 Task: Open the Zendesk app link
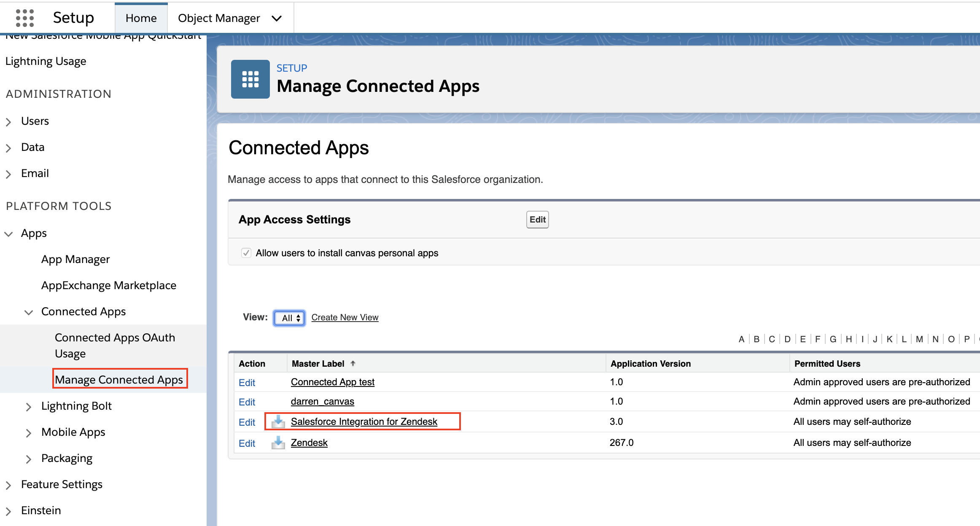(x=309, y=443)
